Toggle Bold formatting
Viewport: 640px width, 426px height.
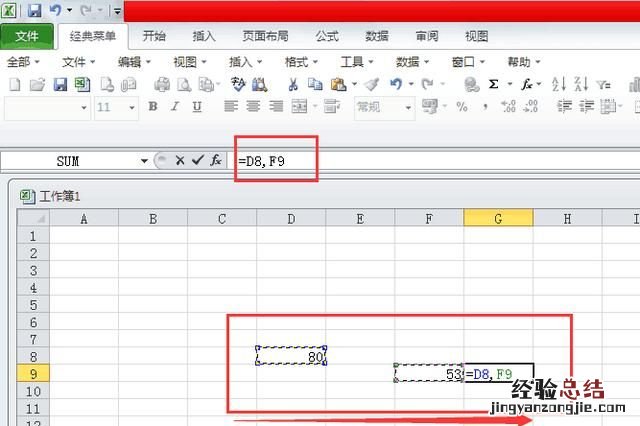tap(153, 107)
